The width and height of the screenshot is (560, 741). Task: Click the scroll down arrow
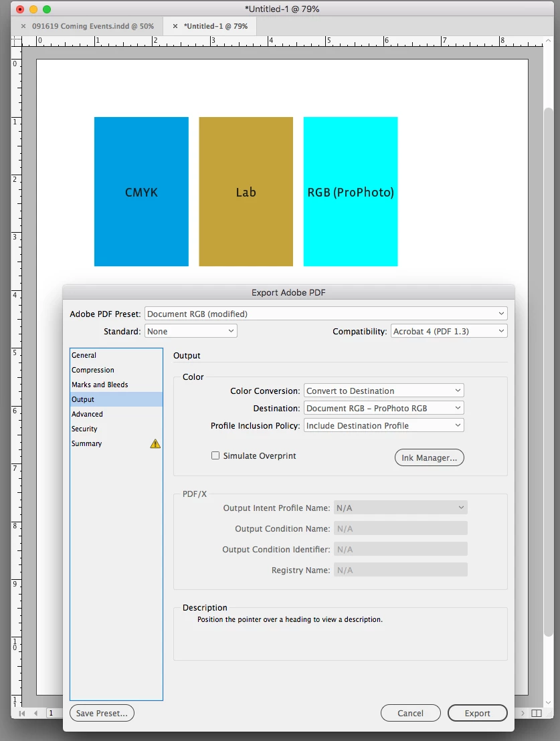pyautogui.click(x=548, y=703)
